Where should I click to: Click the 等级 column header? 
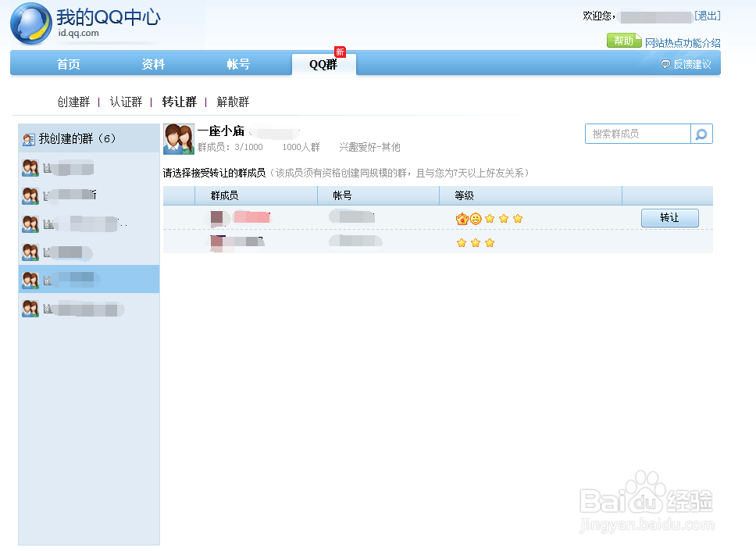(465, 195)
